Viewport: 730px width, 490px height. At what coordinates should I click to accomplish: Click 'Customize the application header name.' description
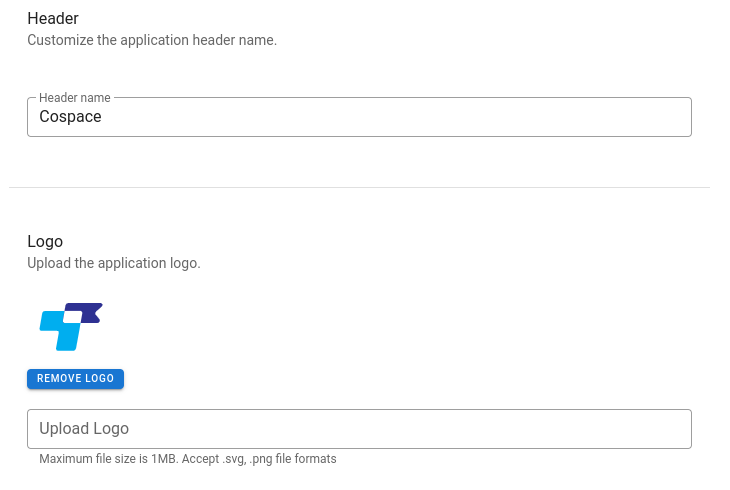pos(152,40)
